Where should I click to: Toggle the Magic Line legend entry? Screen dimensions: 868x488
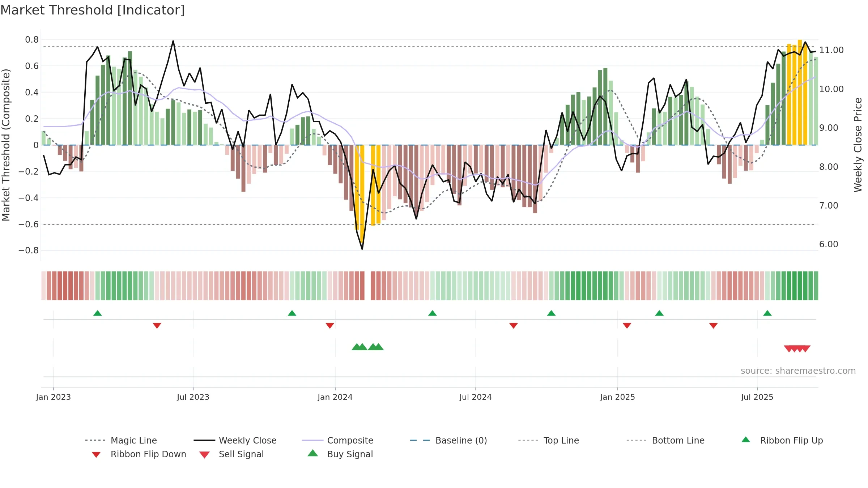point(121,440)
